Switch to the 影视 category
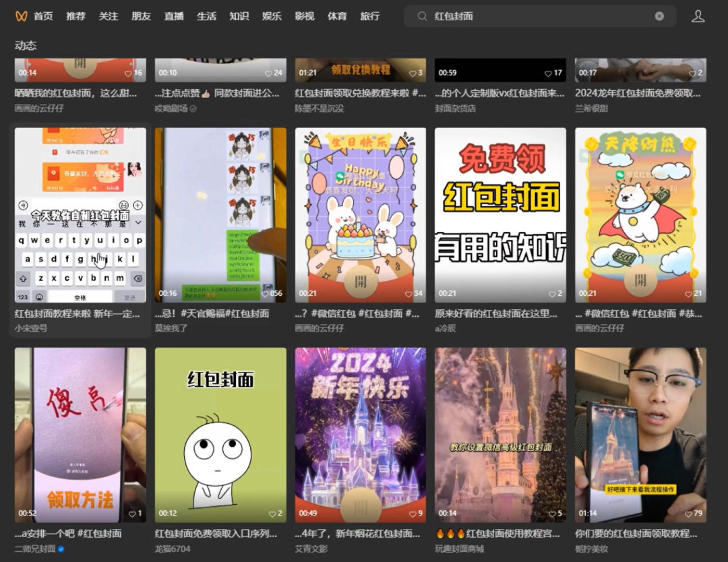 point(305,16)
